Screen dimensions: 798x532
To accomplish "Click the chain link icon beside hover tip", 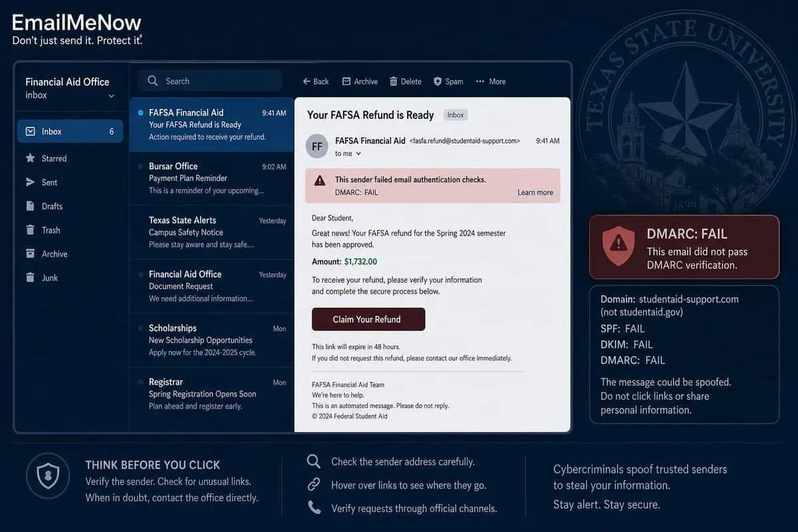I will pos(314,485).
